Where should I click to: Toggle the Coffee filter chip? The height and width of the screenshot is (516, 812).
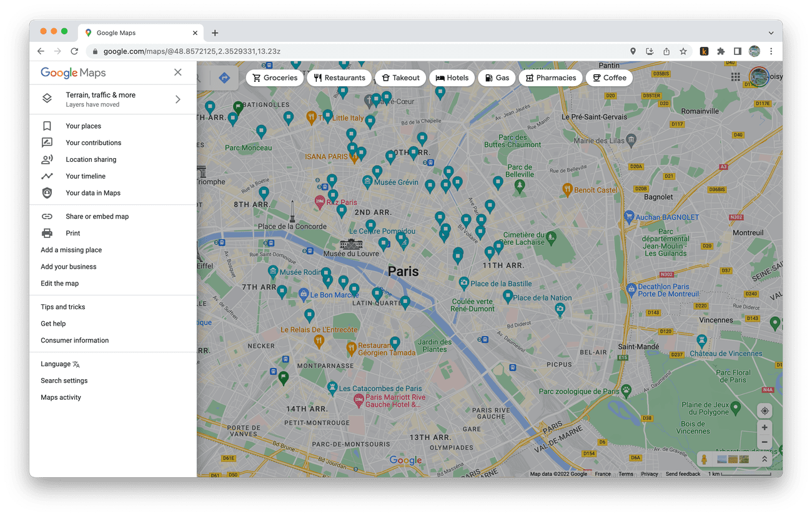pyautogui.click(x=609, y=78)
